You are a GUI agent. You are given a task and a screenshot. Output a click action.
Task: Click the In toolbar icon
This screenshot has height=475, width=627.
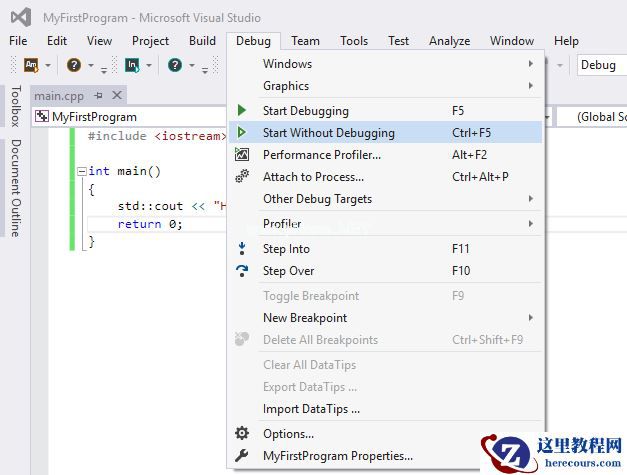pos(132,65)
